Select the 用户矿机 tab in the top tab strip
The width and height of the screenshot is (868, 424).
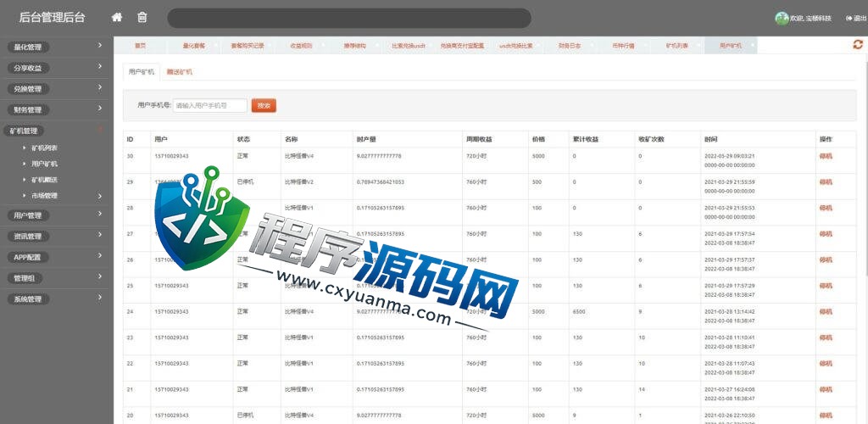click(730, 46)
